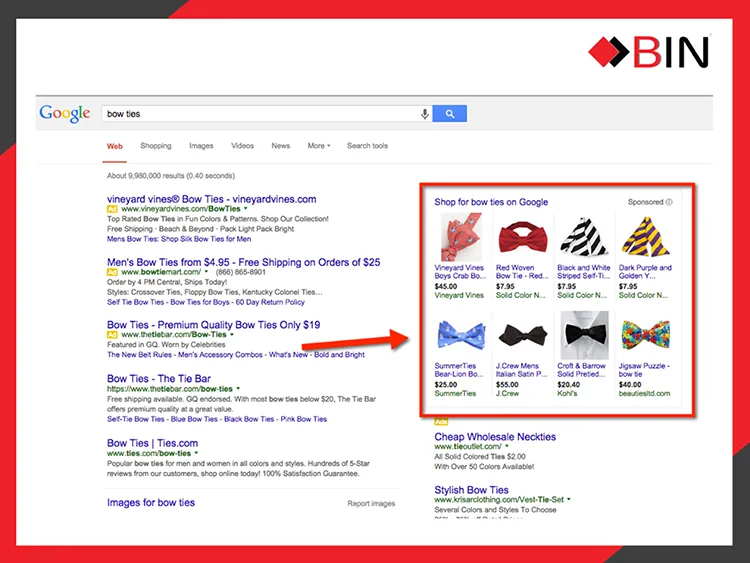Open Bow Ties | Ties.com result
The image size is (750, 563).
152,443
